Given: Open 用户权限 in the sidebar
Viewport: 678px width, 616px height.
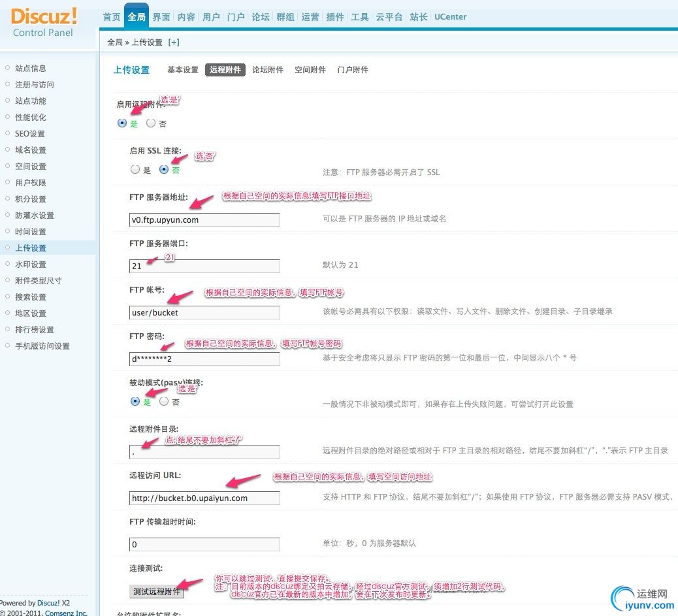Looking at the screenshot, I should click(31, 182).
